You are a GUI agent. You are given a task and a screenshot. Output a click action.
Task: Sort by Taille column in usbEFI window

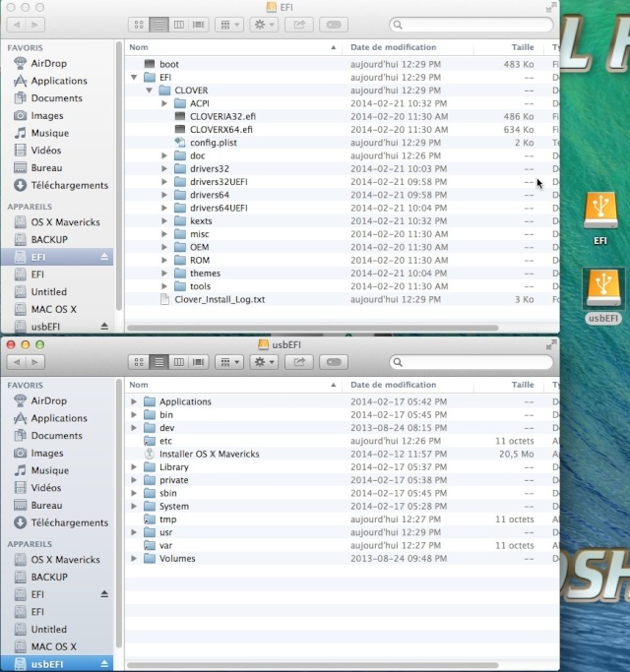click(508, 385)
